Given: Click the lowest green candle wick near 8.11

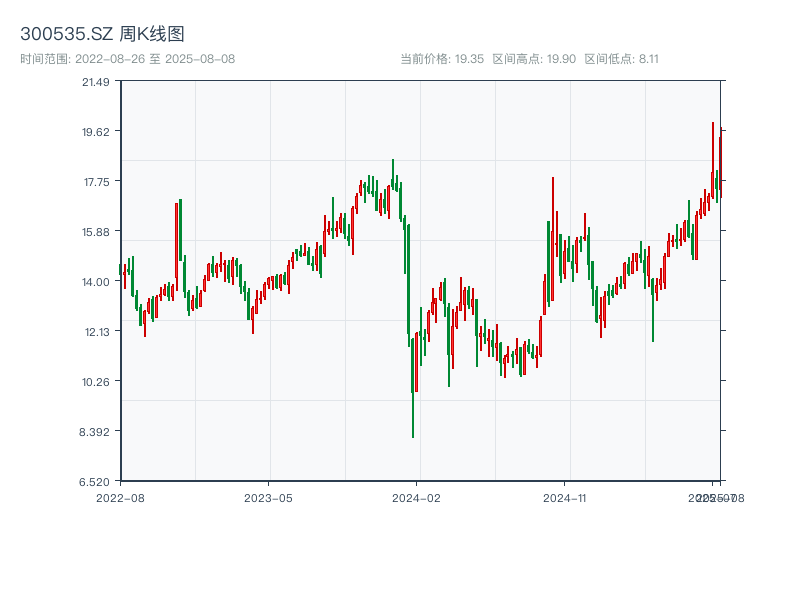Looking at the screenshot, I should 413,420.
